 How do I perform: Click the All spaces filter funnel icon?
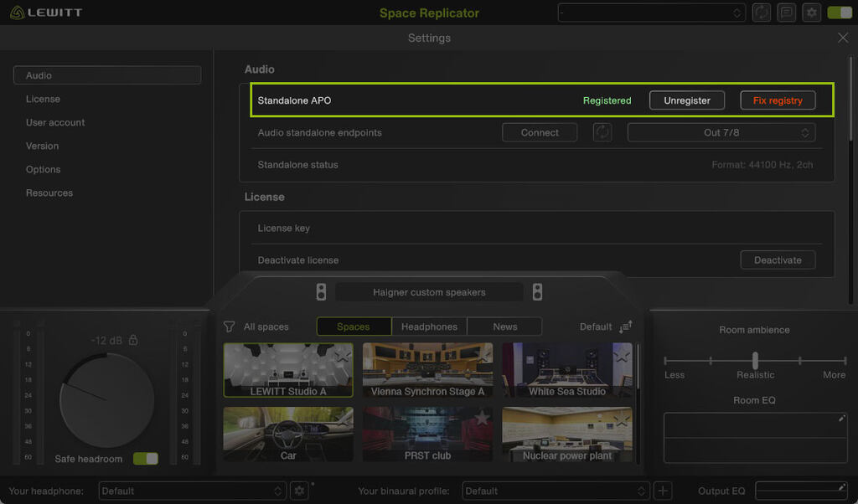[x=230, y=327]
